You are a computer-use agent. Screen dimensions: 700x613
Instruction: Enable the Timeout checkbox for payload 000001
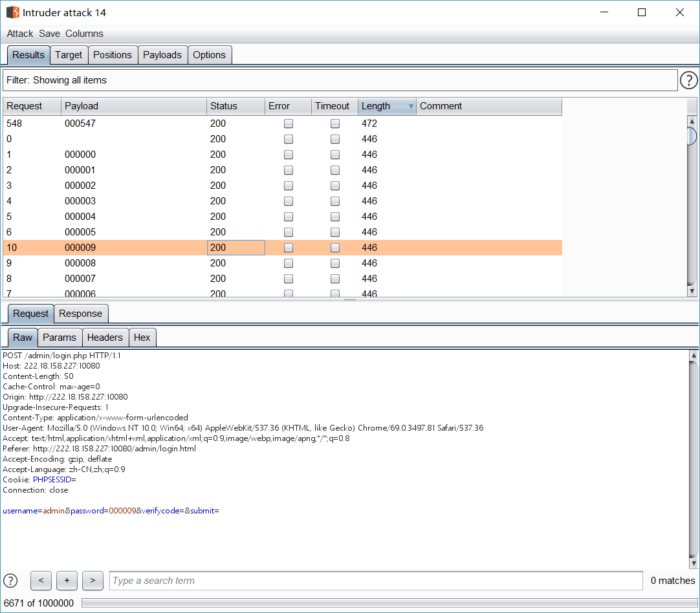point(335,170)
